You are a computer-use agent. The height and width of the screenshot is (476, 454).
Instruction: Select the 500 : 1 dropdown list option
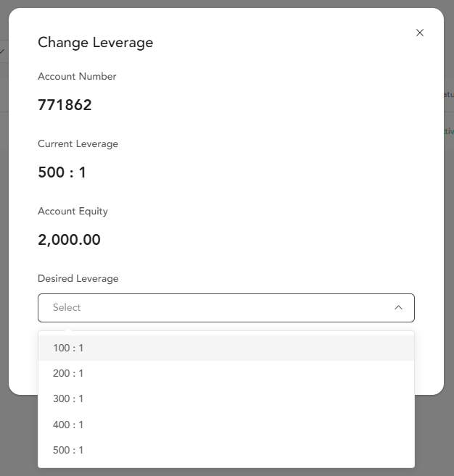(68, 450)
